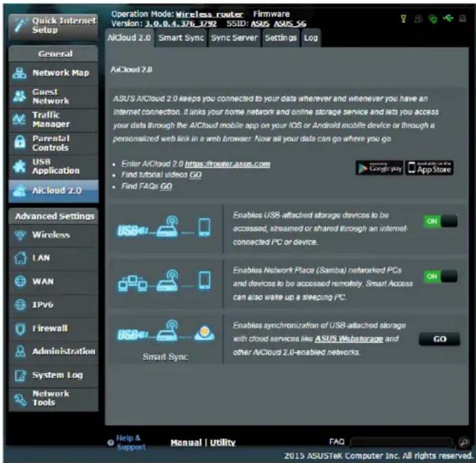Viewport: 476px width, 463px height.
Task: Open Network Tools page
Action: [53, 399]
